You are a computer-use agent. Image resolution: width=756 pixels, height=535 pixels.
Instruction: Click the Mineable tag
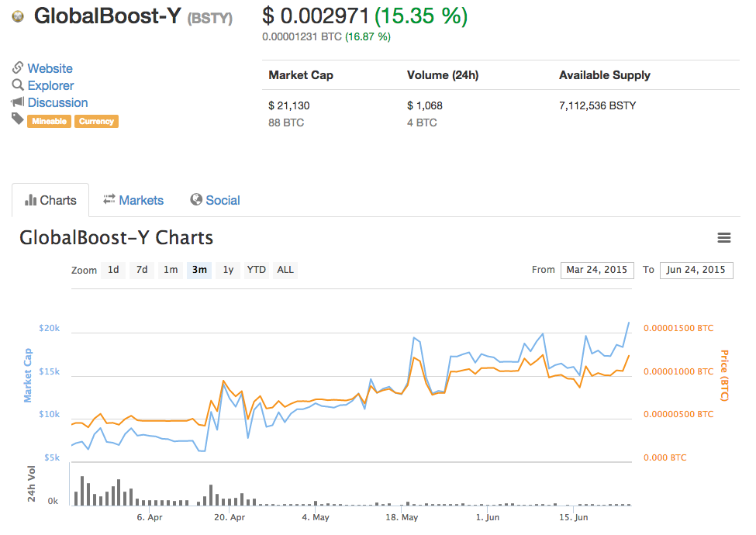[x=49, y=122]
